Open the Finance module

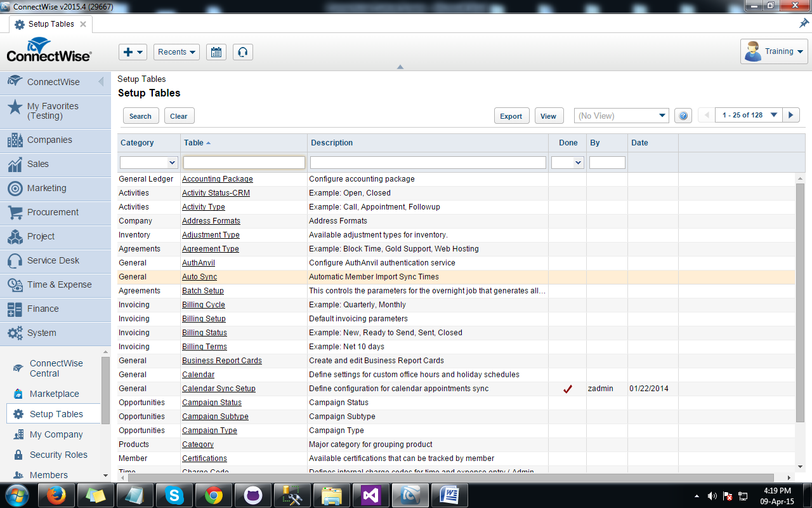[x=55, y=309]
